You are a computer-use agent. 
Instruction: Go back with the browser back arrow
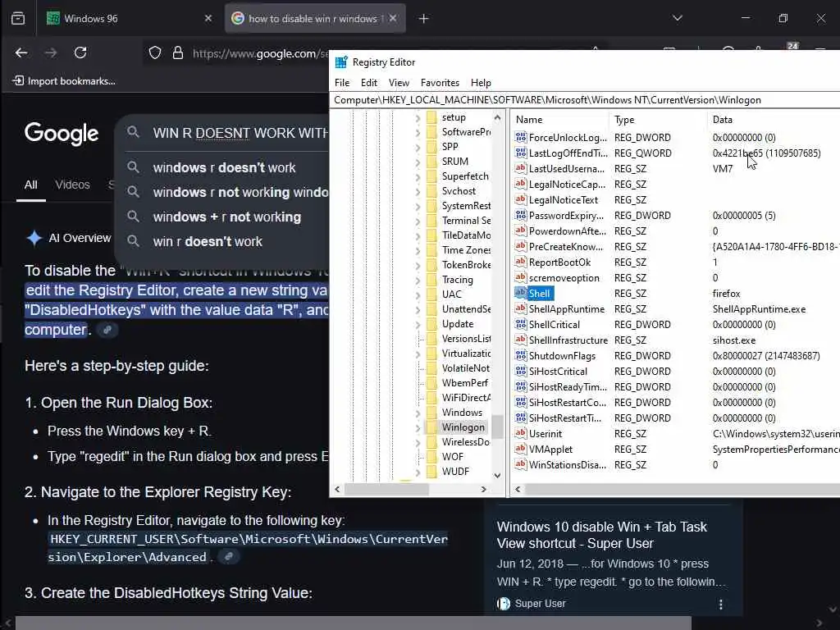coord(21,52)
